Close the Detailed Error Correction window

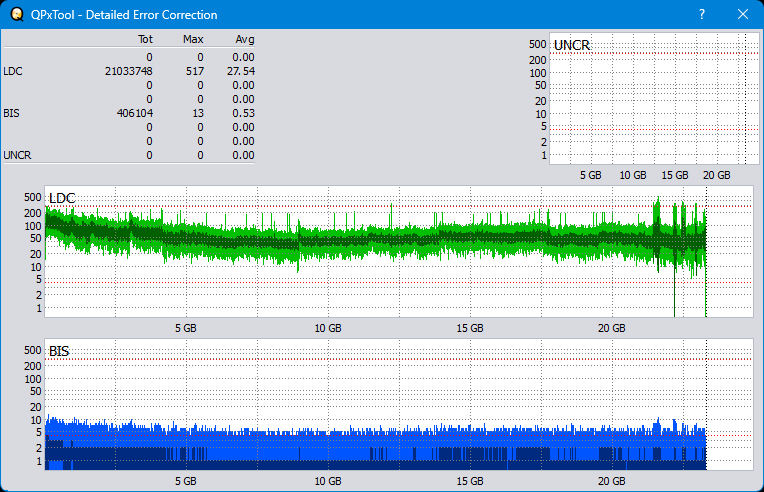[x=743, y=15]
